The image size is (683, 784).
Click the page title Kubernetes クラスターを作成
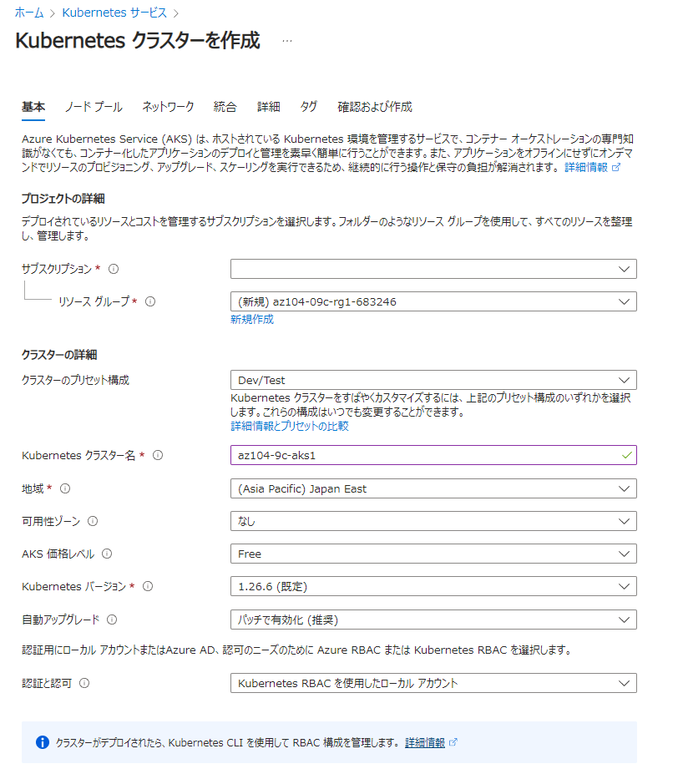click(x=138, y=41)
